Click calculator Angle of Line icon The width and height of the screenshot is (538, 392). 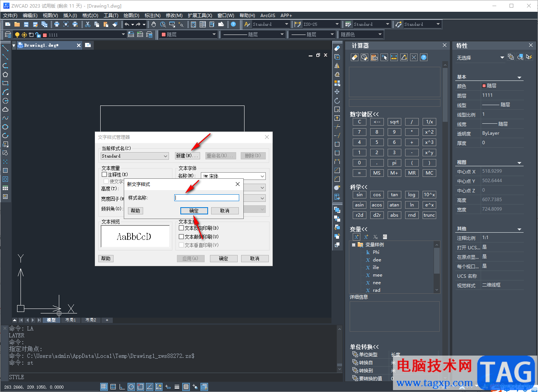pos(404,57)
